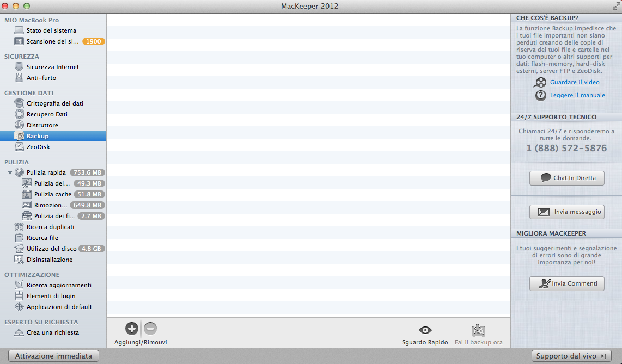Click the 51.8 MB cache badge
Screen dimensions: 622x364
coord(89,194)
